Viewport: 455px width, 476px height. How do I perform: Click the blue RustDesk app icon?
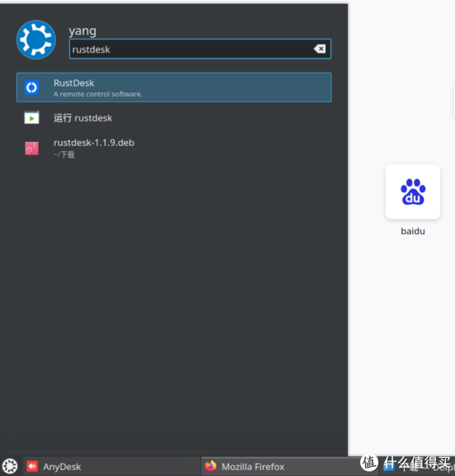(32, 87)
